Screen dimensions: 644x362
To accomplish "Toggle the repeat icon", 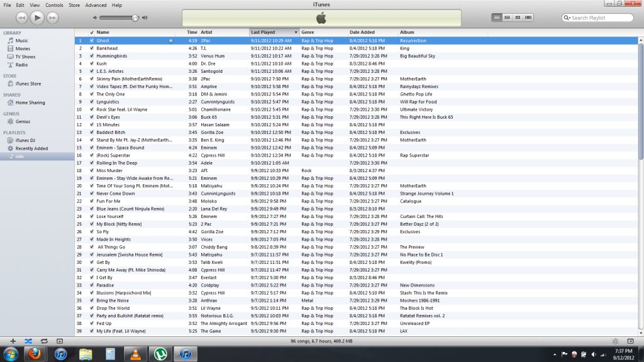I will (x=43, y=341).
